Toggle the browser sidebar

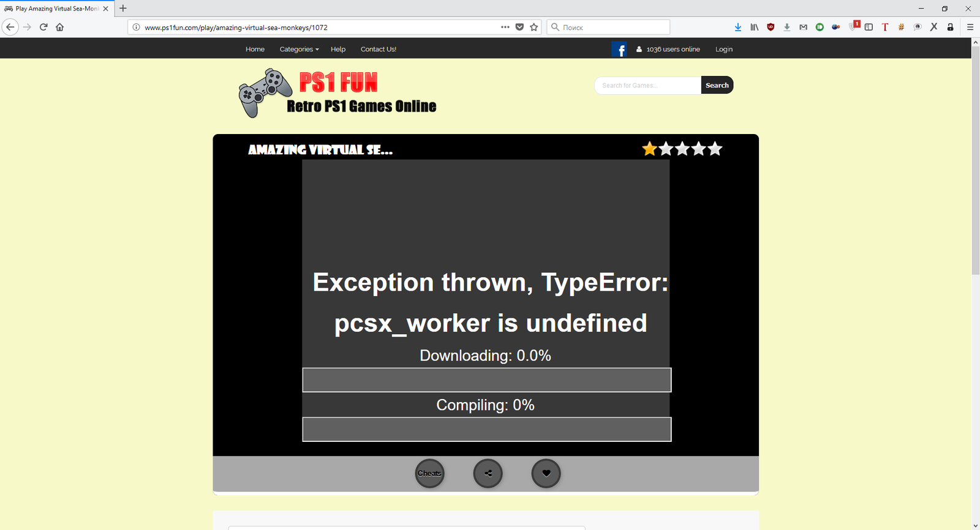tap(869, 27)
